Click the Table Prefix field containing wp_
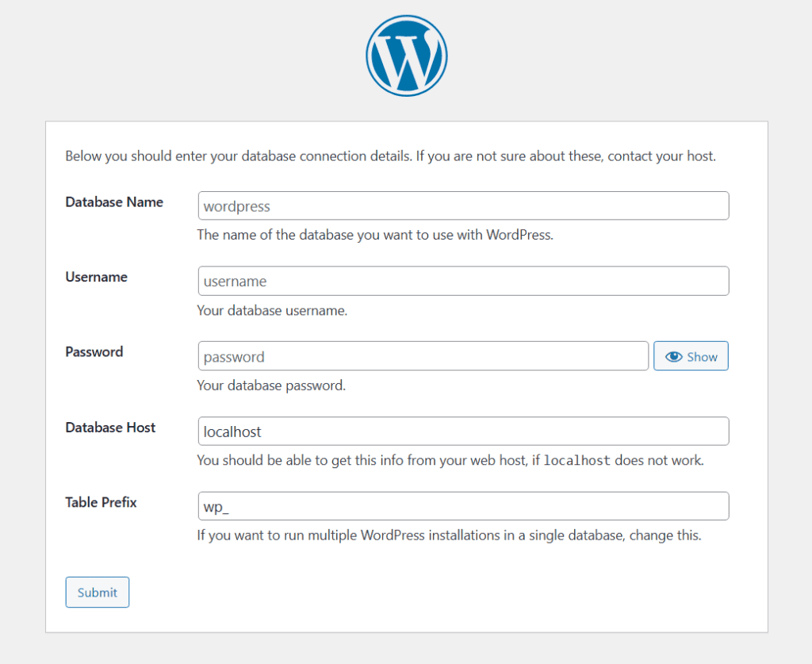The width and height of the screenshot is (812, 664). (463, 505)
